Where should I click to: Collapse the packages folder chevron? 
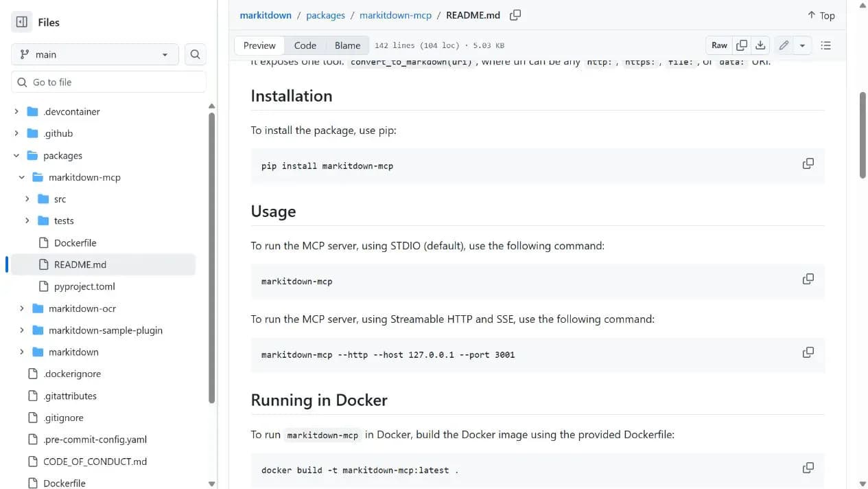click(x=16, y=155)
